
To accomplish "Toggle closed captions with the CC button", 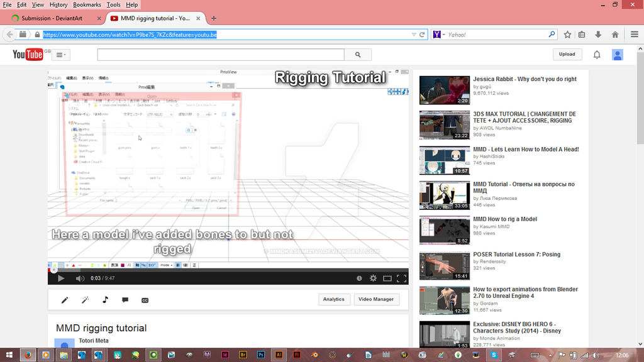I will 145,300.
